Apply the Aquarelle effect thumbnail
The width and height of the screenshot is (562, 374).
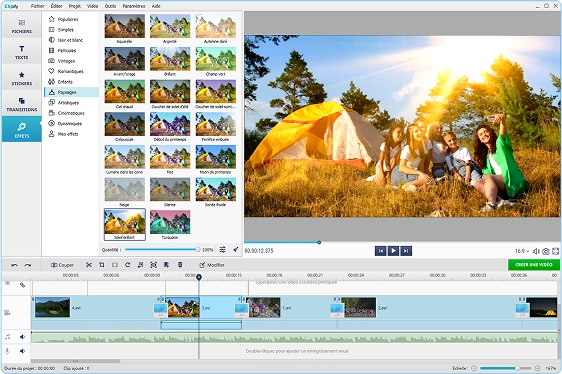(125, 26)
